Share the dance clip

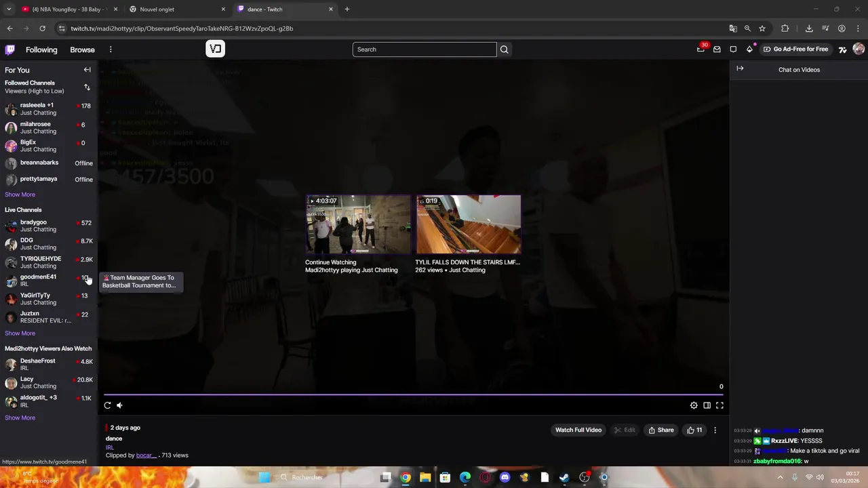pyautogui.click(x=661, y=430)
